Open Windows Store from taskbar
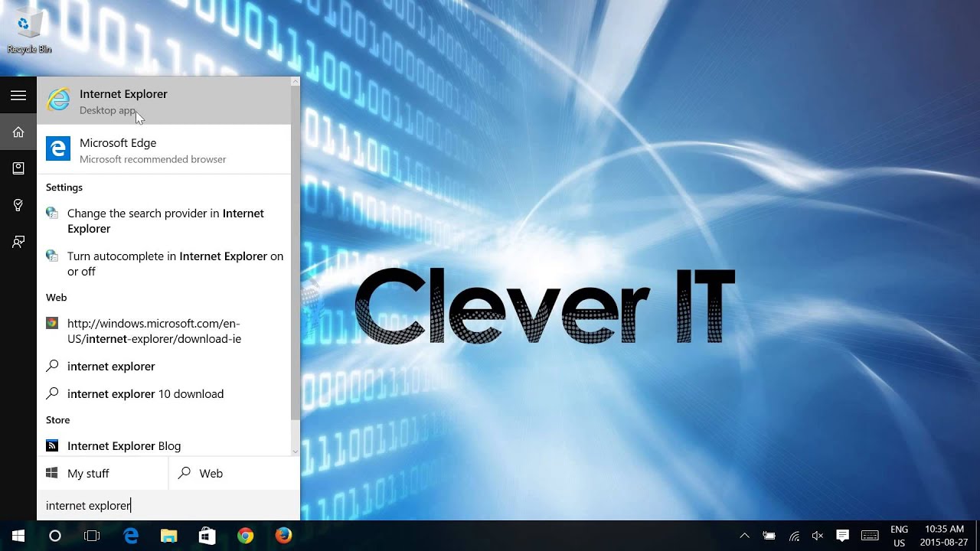This screenshot has width=980, height=551. pos(207,536)
